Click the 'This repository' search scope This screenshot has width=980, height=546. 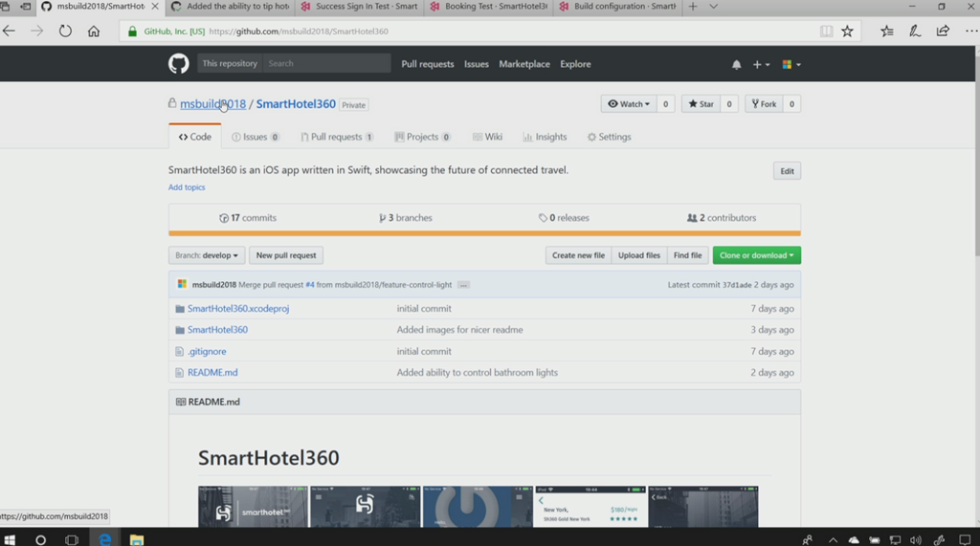(x=230, y=63)
